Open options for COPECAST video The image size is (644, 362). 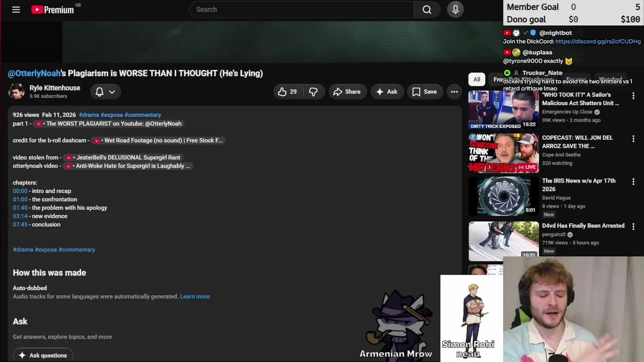(x=633, y=138)
